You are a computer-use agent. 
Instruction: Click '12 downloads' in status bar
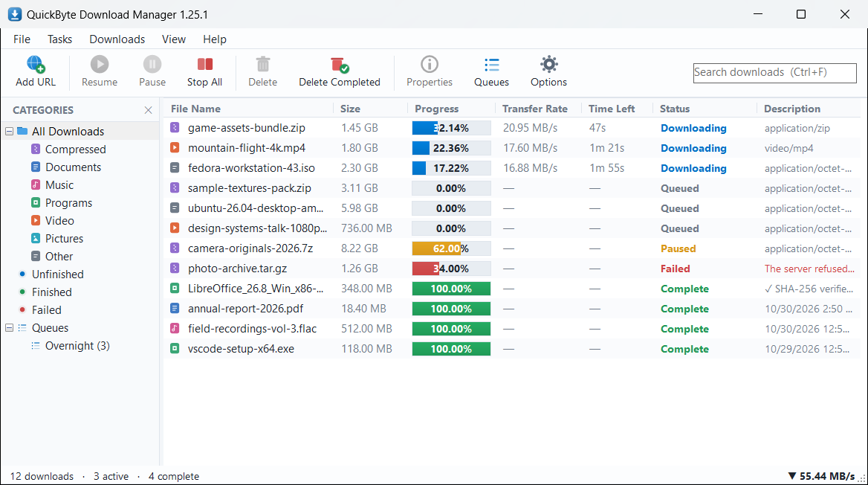[42, 476]
